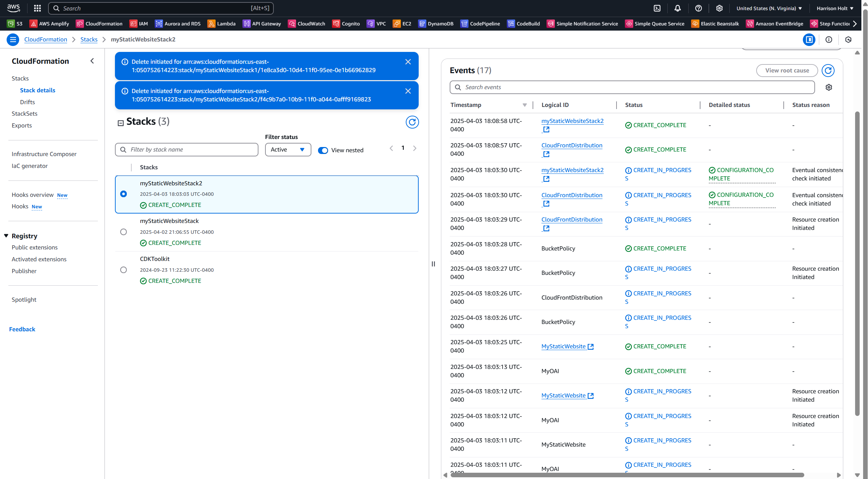
Task: Toggle the View nested switch
Action: click(x=323, y=150)
